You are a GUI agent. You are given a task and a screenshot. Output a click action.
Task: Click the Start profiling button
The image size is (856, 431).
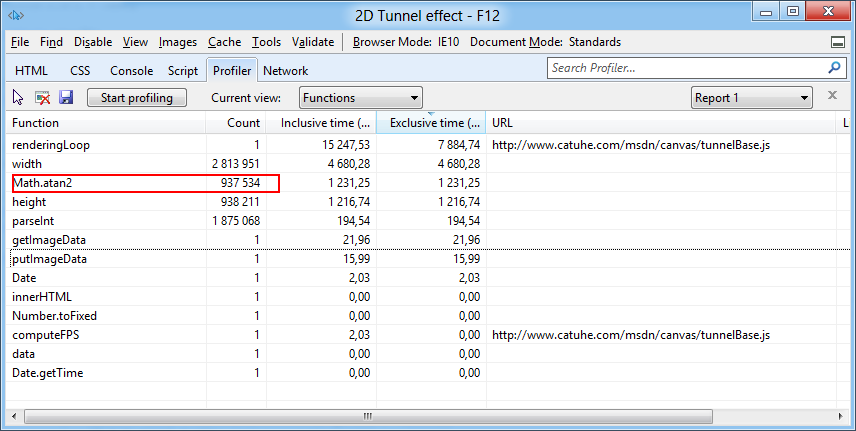[x=136, y=98]
